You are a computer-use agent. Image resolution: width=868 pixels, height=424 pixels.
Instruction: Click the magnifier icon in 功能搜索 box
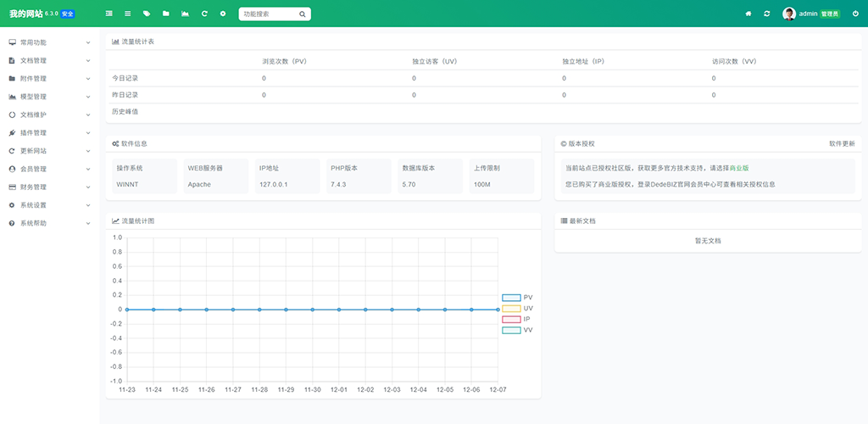pos(303,14)
